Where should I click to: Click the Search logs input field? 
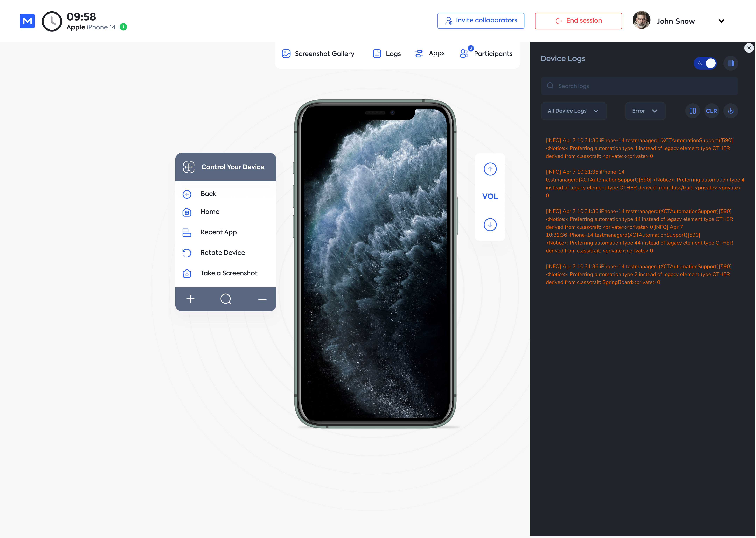pos(639,86)
